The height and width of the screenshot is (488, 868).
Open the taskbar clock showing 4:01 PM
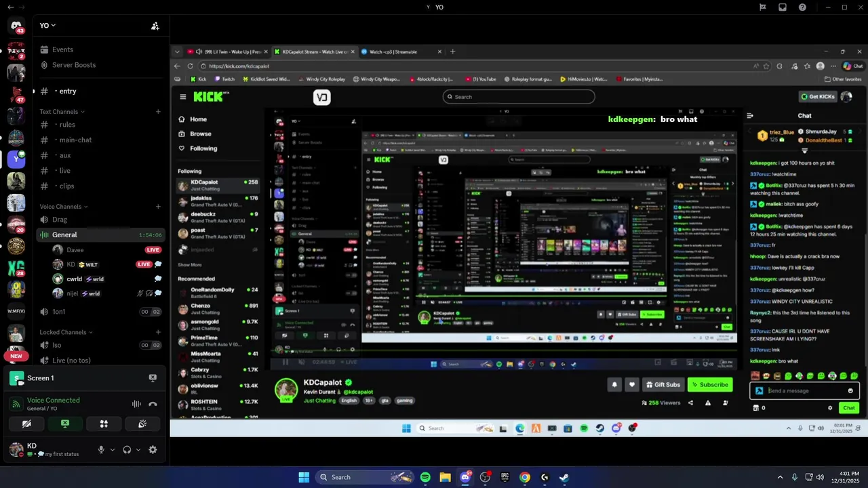point(844,477)
